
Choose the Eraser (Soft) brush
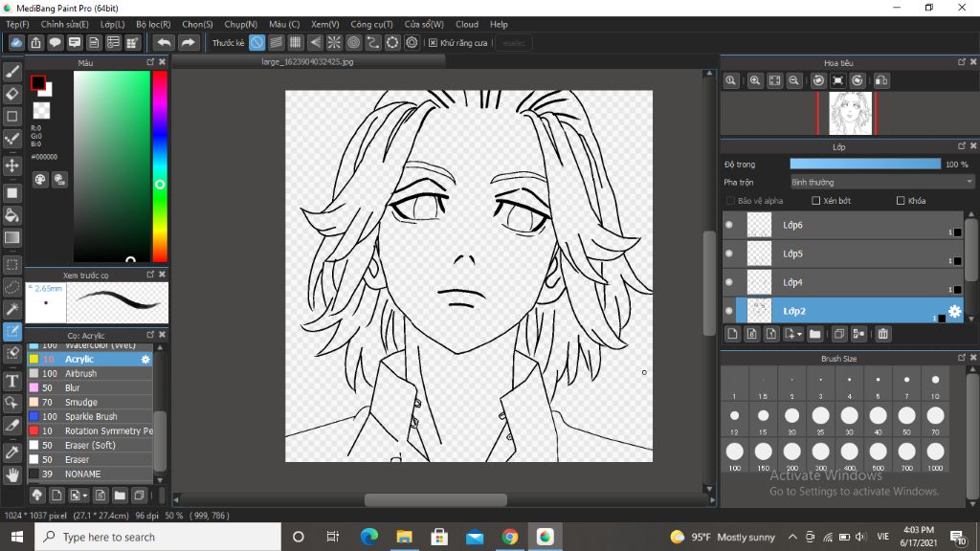90,446
